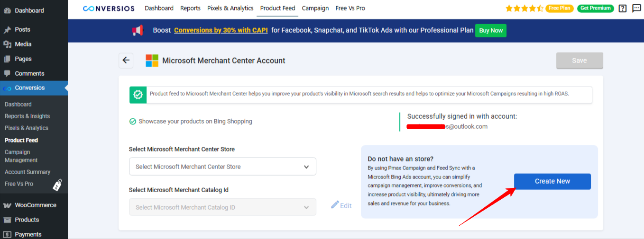Open the help question mark icon
The image size is (644, 239).
pyautogui.click(x=623, y=9)
